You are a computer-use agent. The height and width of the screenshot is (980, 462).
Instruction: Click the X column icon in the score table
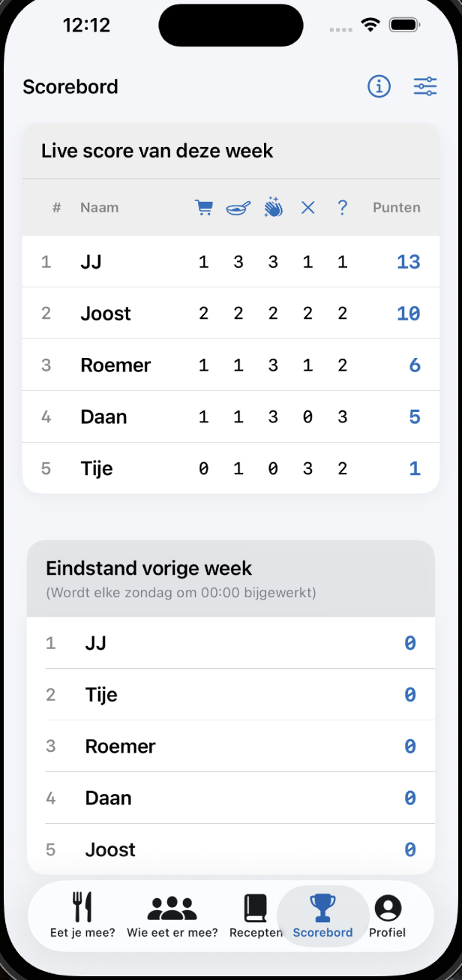307,207
